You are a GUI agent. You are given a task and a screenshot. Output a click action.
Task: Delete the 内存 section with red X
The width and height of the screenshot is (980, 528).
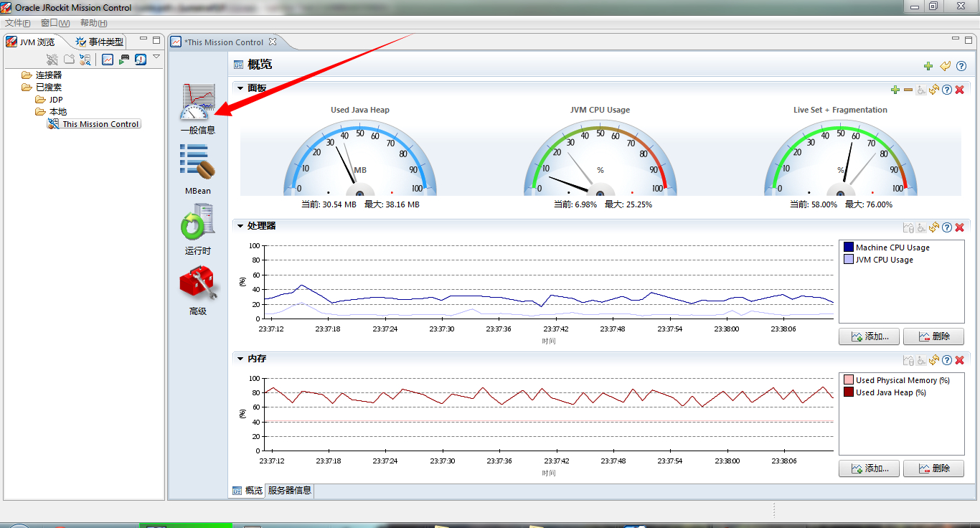[960, 360]
